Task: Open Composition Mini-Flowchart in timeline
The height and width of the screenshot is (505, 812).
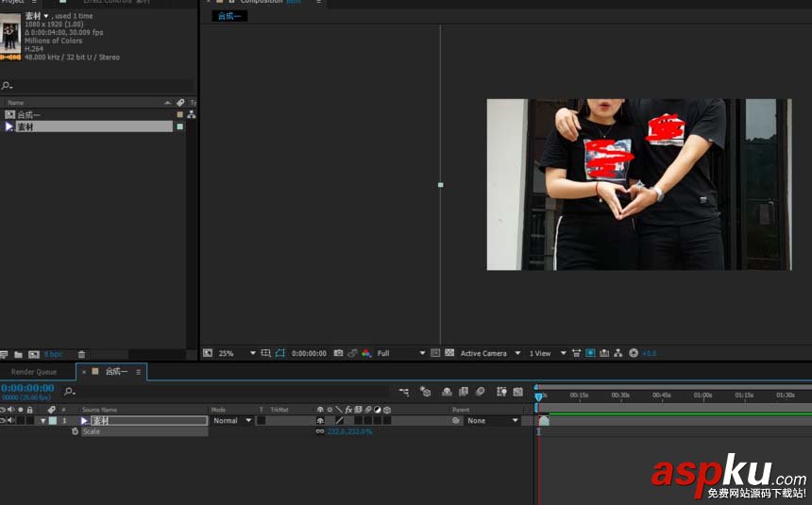Action: [404, 392]
